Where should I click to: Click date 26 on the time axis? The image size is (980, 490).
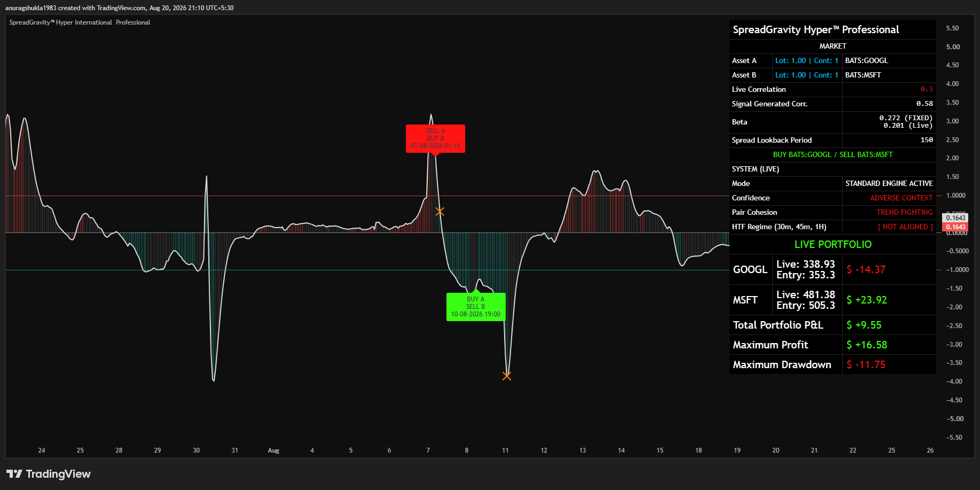930,450
